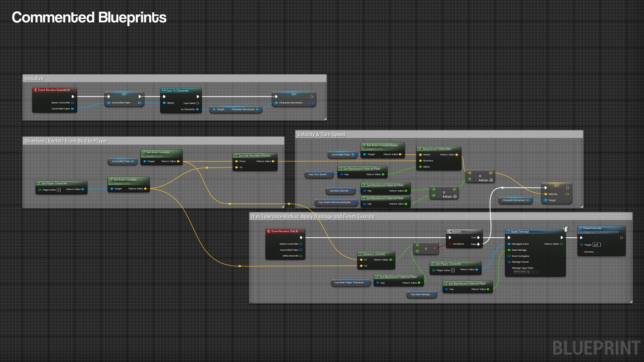Image resolution: width=644 pixels, height=362 pixels.
Task: Click the authority-only icon on the Apply Damage node
Action: (566, 229)
